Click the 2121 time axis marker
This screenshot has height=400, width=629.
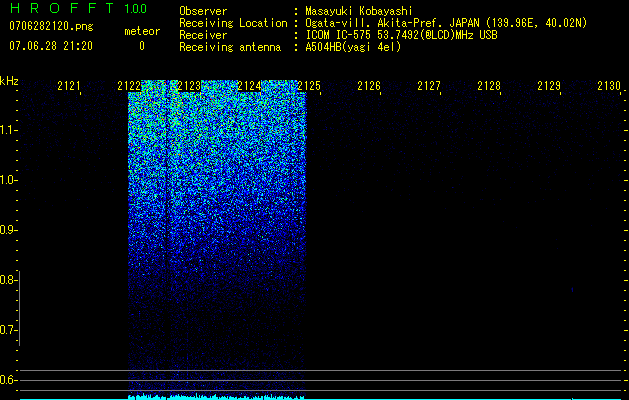point(69,86)
